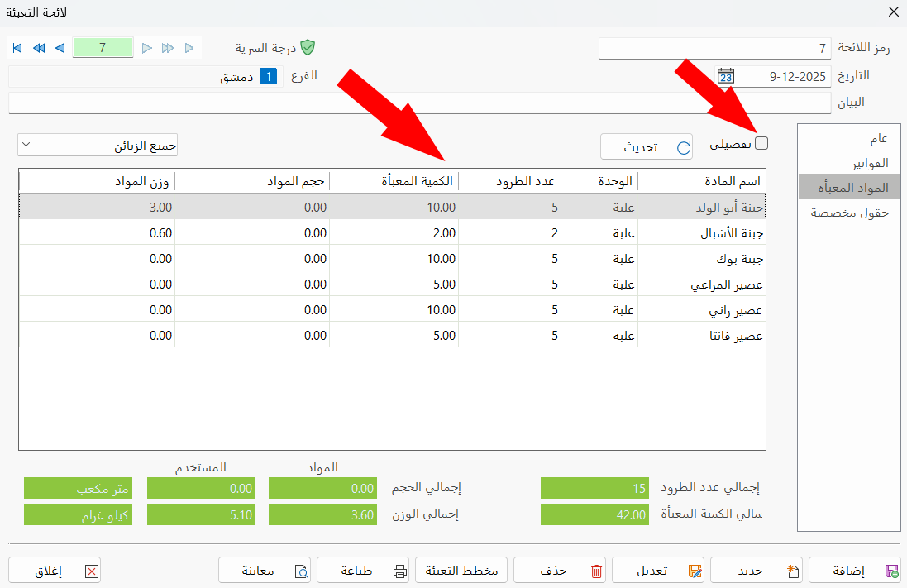Viewport: 907px width, 588px height.
Task: Open the مخطط التعبئة view
Action: pos(461,569)
